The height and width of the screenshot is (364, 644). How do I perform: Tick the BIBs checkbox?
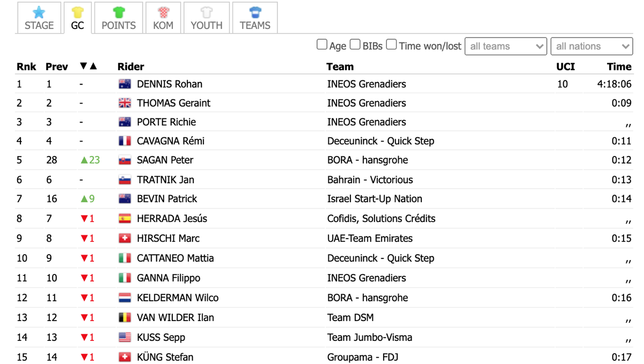(355, 44)
